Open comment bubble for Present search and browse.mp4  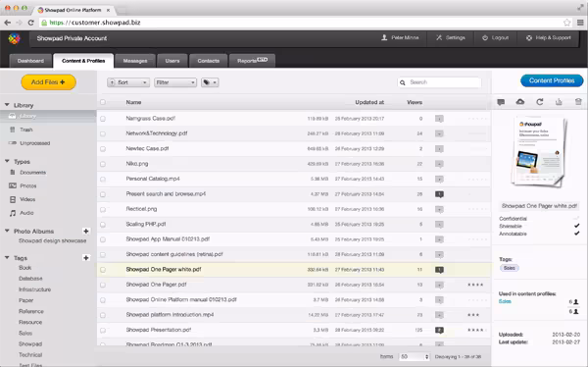click(439, 194)
